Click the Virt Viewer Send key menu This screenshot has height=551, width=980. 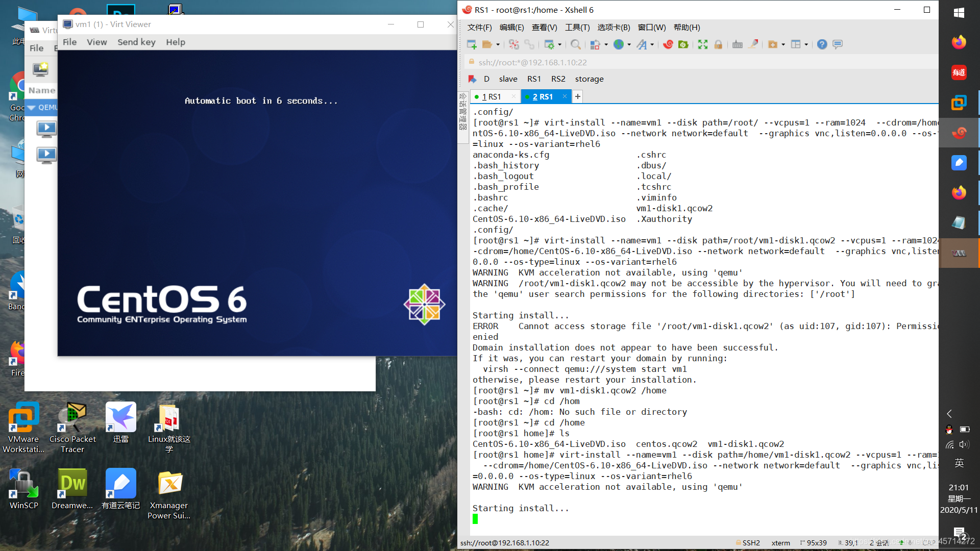pyautogui.click(x=135, y=41)
